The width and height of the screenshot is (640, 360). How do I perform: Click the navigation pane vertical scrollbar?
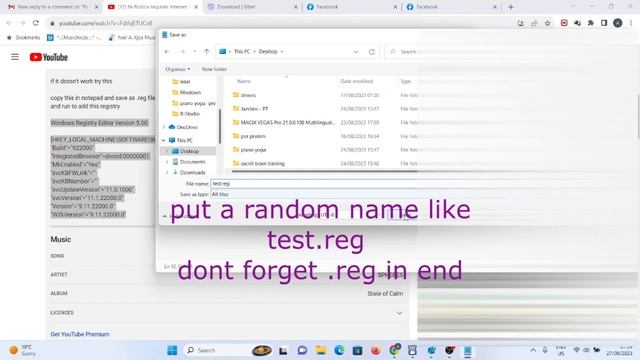pyautogui.click(x=220, y=127)
